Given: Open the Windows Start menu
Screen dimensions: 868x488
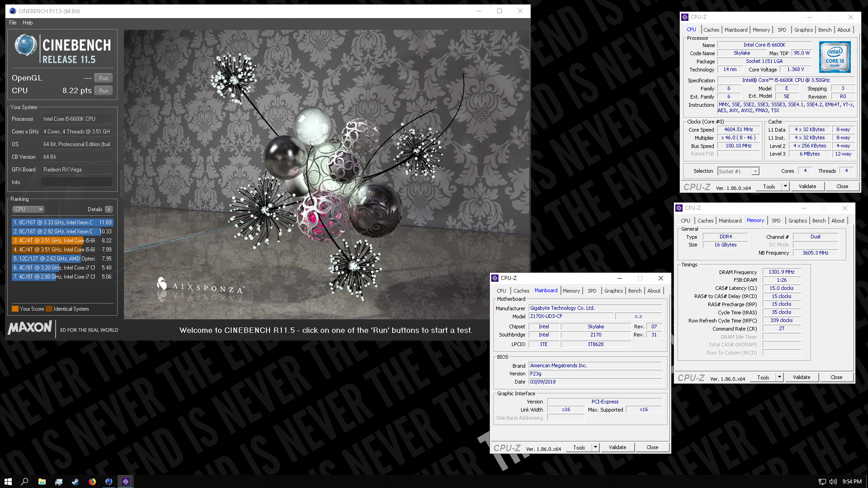Looking at the screenshot, I should point(8,482).
